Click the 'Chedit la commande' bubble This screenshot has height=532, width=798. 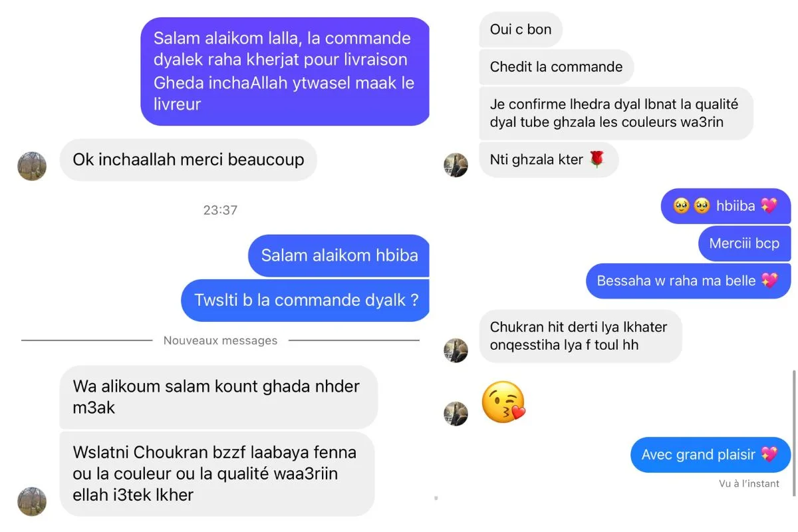coord(557,66)
